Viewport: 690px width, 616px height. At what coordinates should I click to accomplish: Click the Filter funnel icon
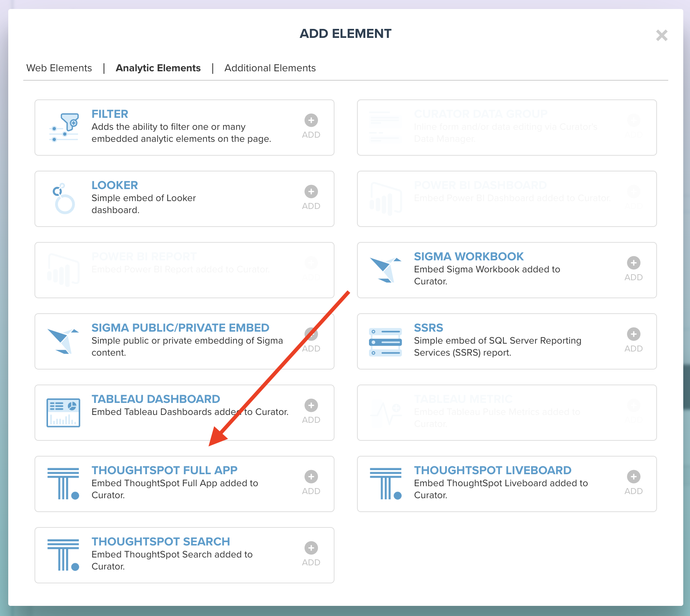click(x=64, y=128)
